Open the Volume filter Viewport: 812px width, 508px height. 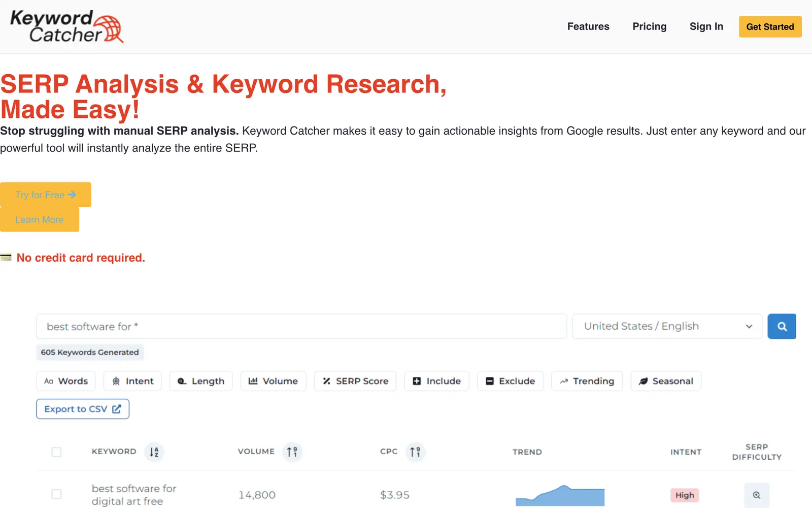(x=273, y=381)
